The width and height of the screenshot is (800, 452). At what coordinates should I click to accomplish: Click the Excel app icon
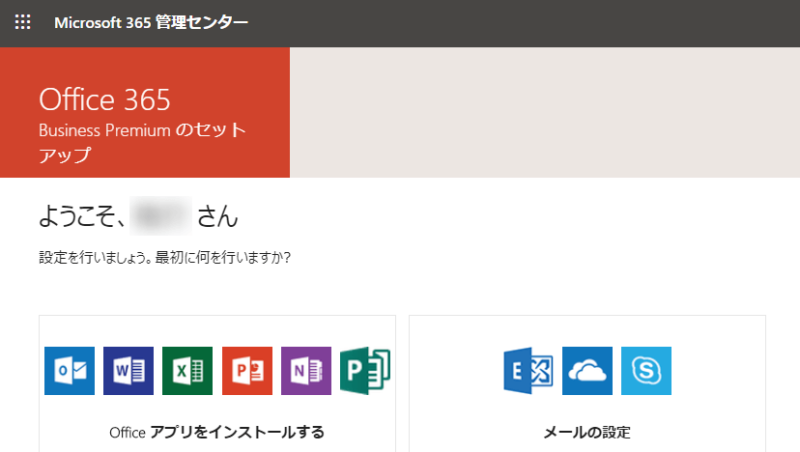(x=187, y=371)
